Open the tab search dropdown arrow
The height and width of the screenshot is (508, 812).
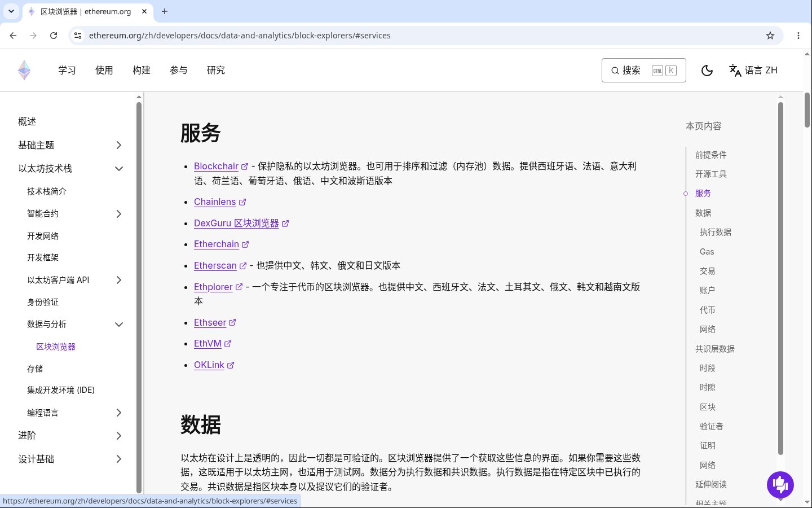11,11
